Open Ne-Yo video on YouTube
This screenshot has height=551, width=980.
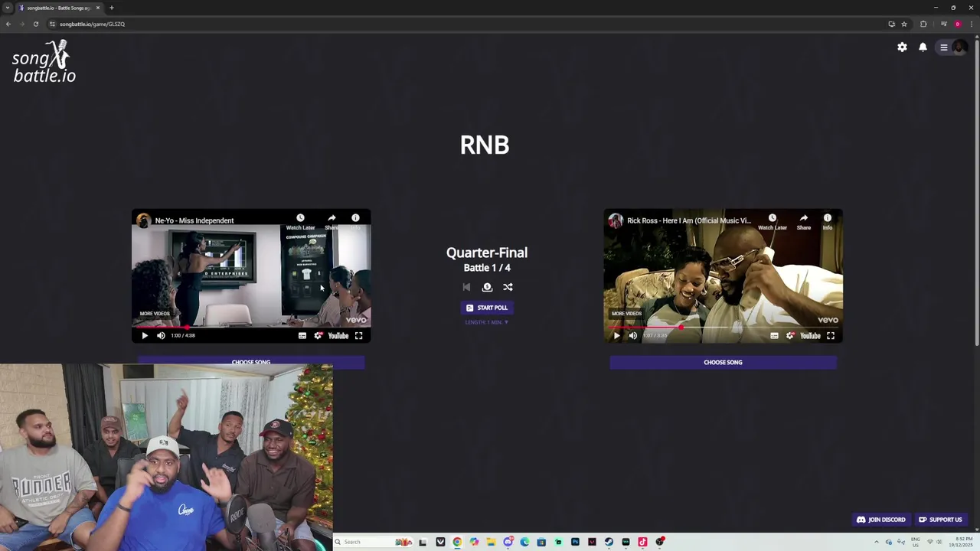(338, 335)
